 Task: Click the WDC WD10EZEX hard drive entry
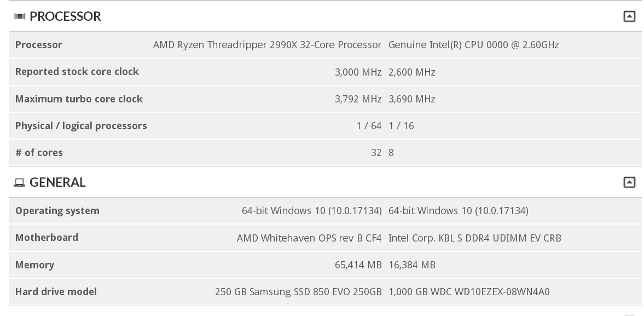coord(469,292)
